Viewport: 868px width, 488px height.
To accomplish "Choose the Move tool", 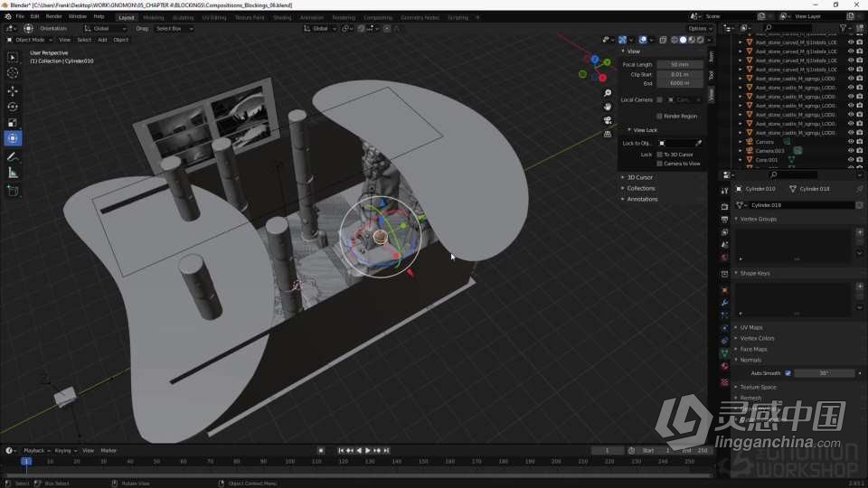I will click(x=13, y=90).
